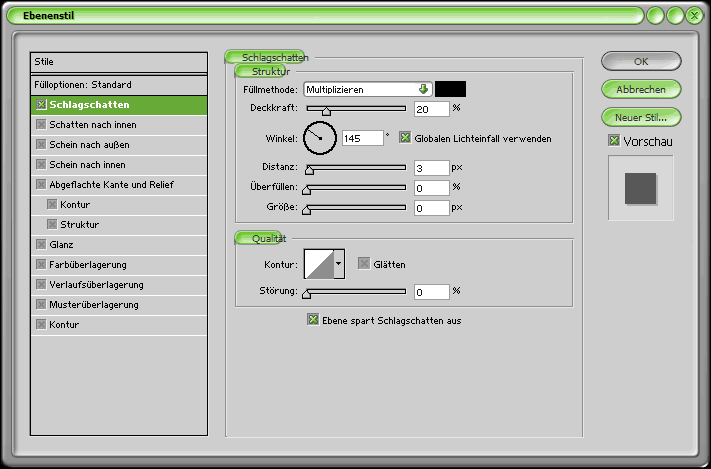Click the Kontur curve thumbnail

[x=319, y=264]
